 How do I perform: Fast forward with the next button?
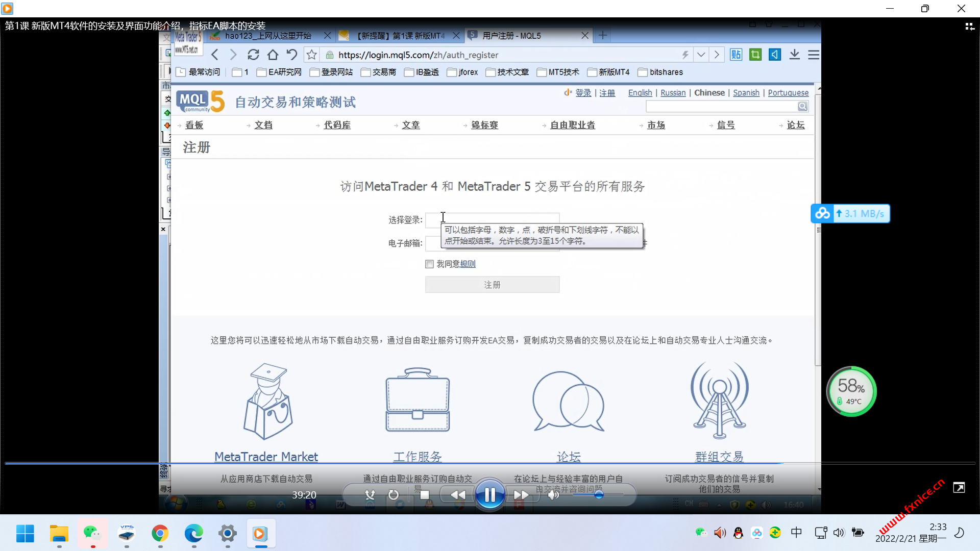coord(521,494)
